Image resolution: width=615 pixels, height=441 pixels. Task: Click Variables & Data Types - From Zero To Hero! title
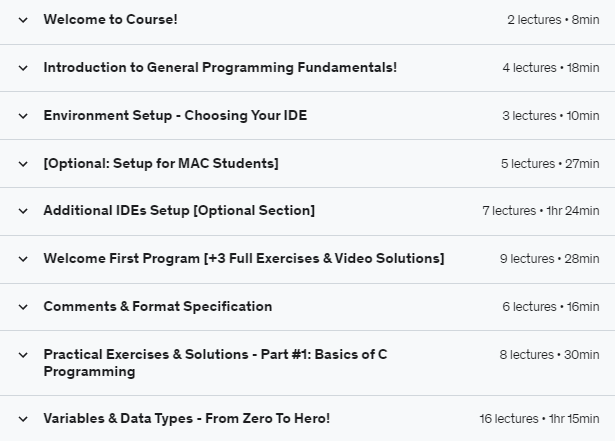pyautogui.click(x=186, y=419)
